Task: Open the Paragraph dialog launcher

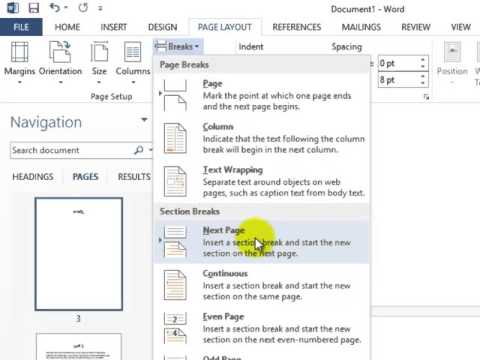Action: tap(426, 97)
